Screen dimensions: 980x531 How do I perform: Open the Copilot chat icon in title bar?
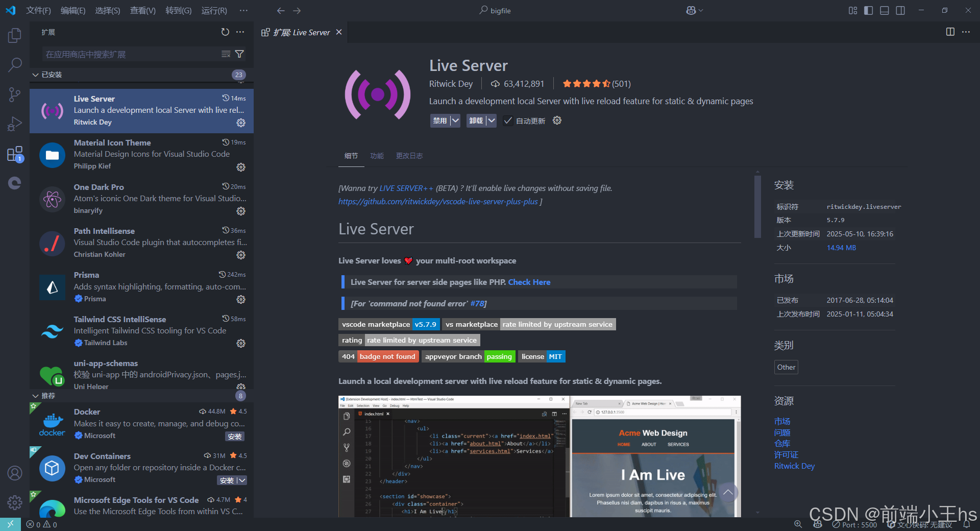tap(691, 10)
